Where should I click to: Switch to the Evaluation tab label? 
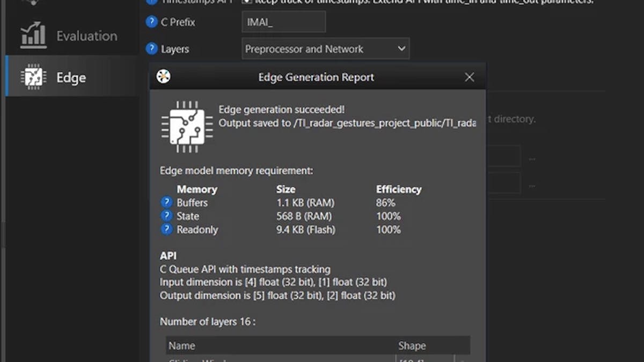click(x=87, y=36)
